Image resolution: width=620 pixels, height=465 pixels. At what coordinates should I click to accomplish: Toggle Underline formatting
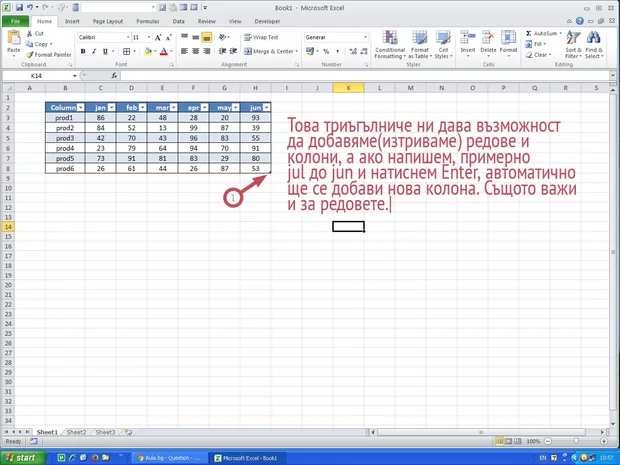(105, 51)
